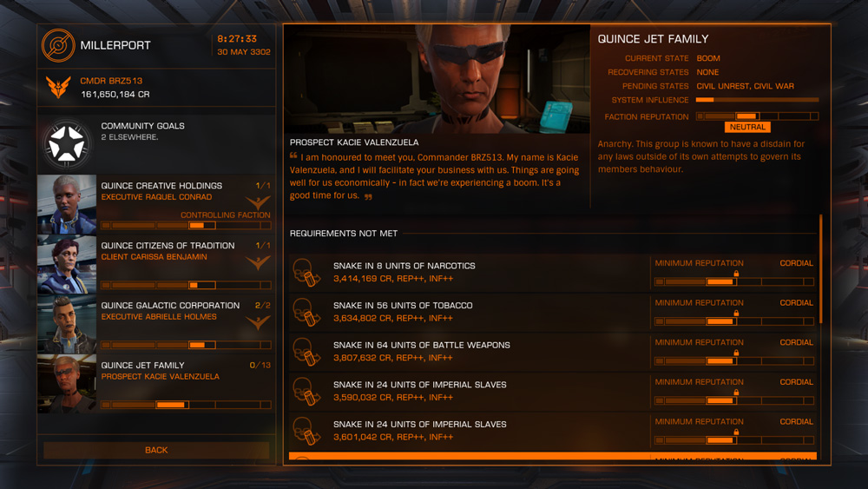Viewport: 868px width, 489px height.
Task: Click the skull icon for the tobacco mission
Action: click(306, 312)
